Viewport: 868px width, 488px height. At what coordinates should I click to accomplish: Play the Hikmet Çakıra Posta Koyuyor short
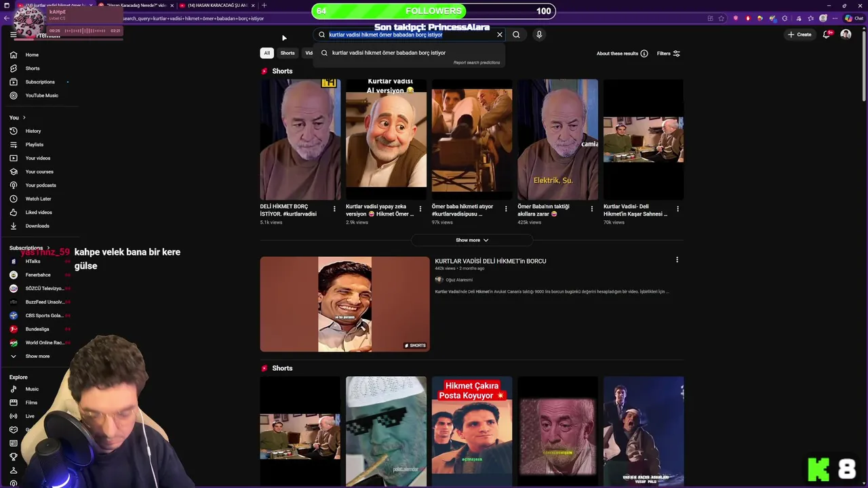coord(472,432)
